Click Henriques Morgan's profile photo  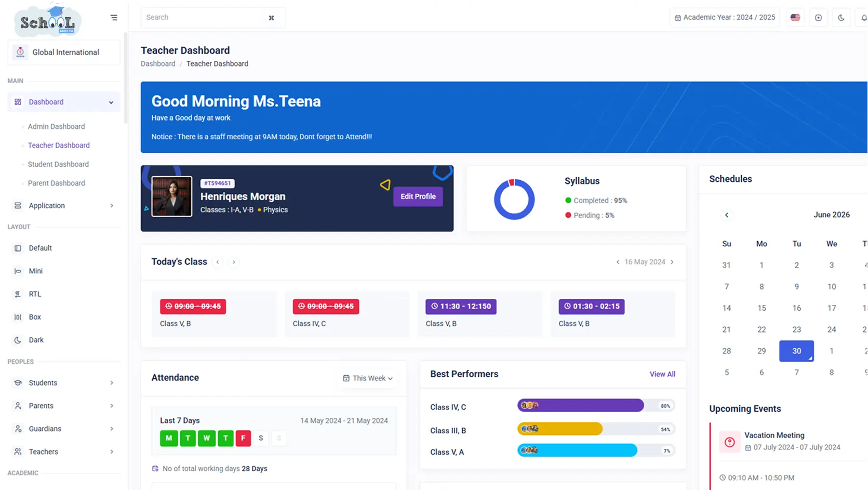172,196
